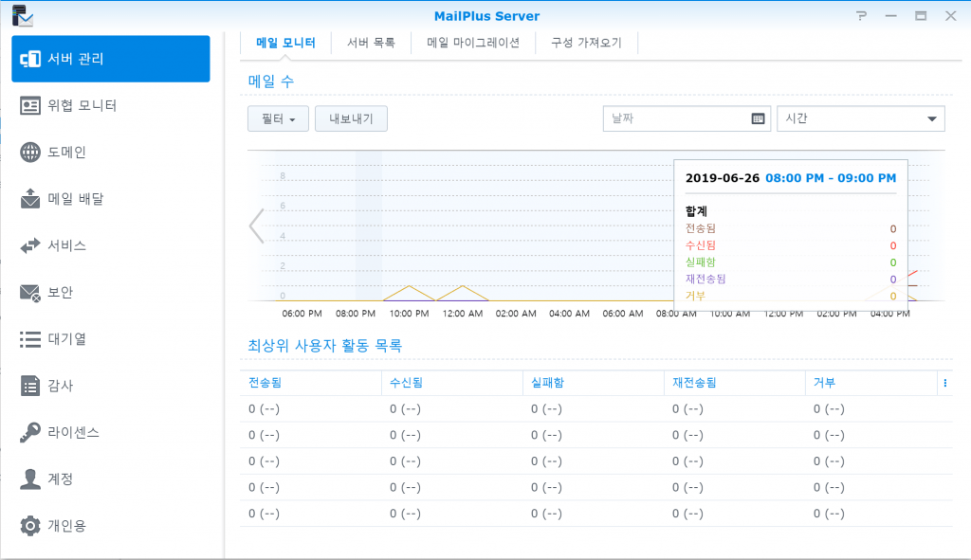Viewport: 971px width, 560px height.
Task: Click the 12:00 AM chart peak
Action: (463, 286)
